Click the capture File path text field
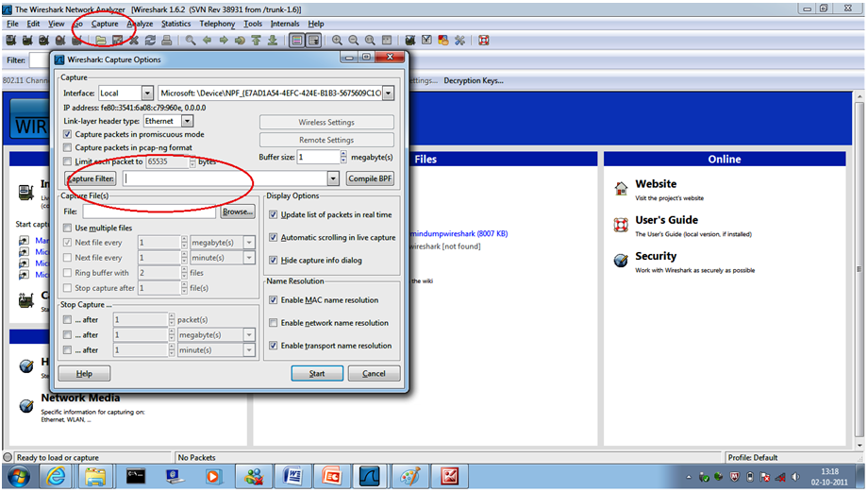 coord(149,212)
